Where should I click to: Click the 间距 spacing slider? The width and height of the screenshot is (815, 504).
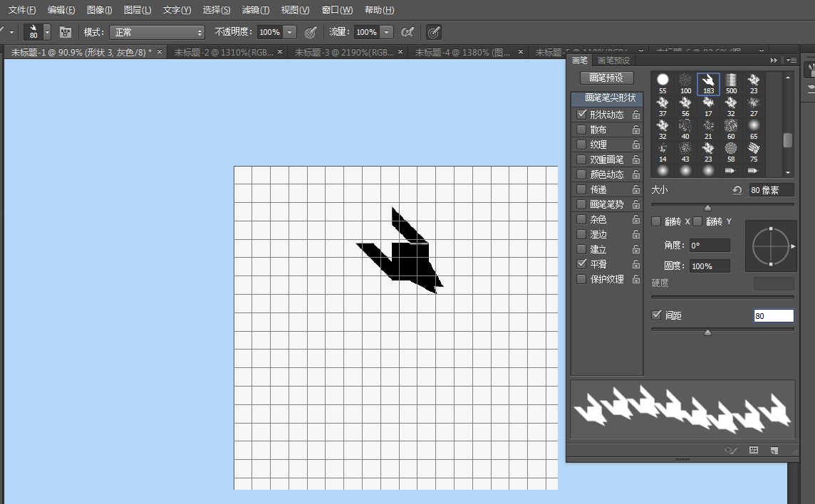tap(722, 330)
